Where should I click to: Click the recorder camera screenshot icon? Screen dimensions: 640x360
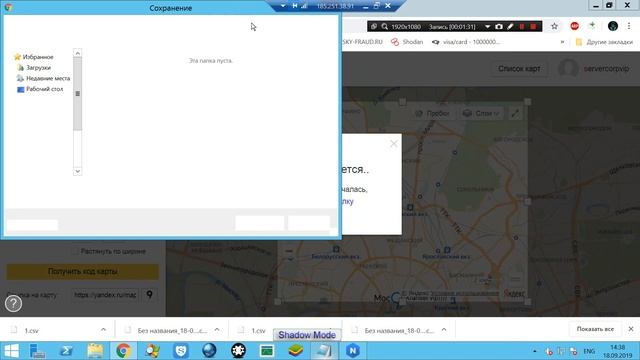pyautogui.click(x=499, y=27)
